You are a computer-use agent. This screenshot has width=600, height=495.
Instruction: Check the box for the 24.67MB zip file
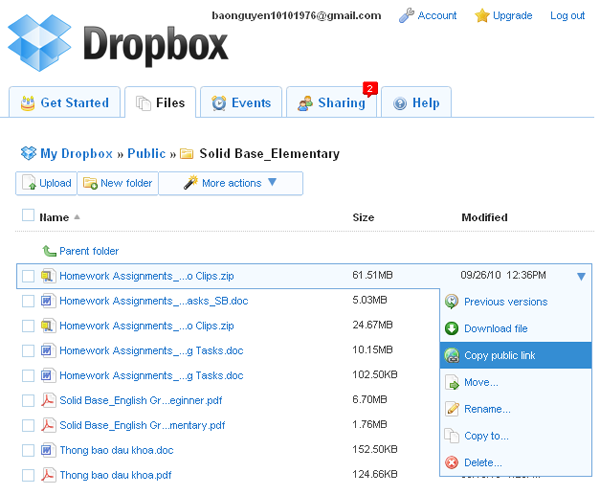coord(28,326)
